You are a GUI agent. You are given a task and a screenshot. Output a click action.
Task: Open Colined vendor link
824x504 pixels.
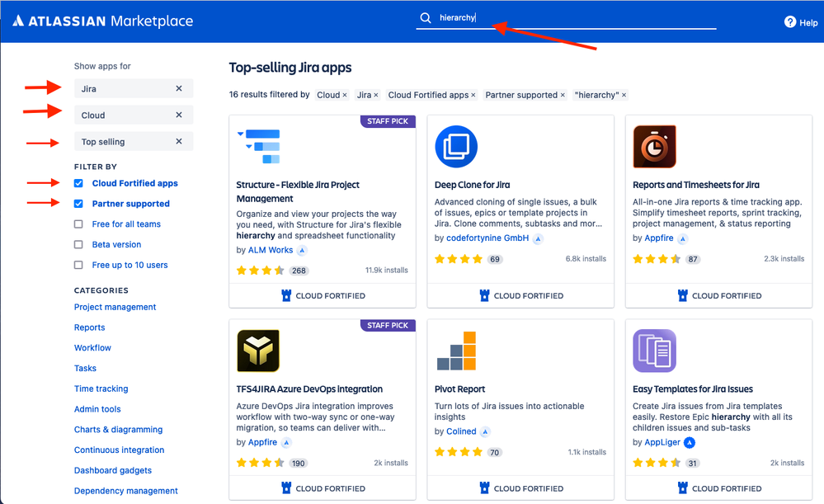tap(461, 431)
